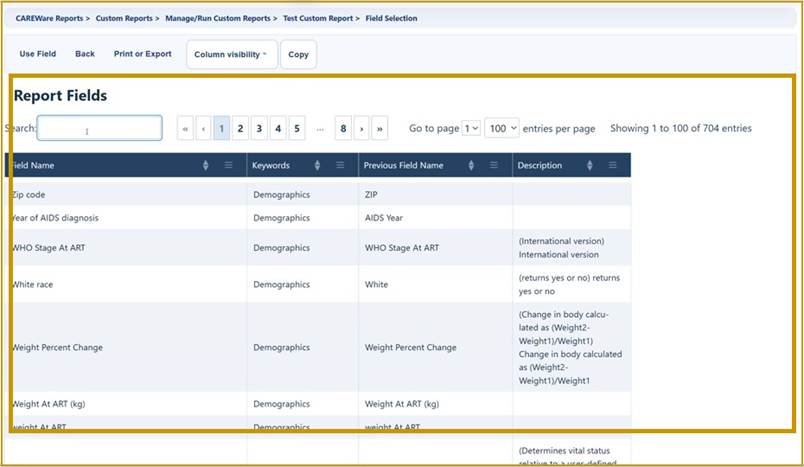This screenshot has height=467, width=804.
Task: Click the Back button
Action: pos(85,54)
